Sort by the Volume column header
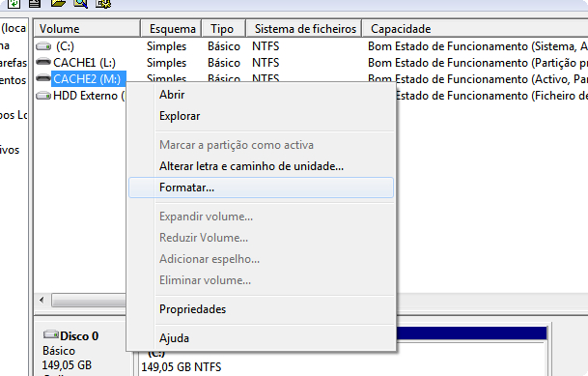588x376 pixels. coord(87,29)
